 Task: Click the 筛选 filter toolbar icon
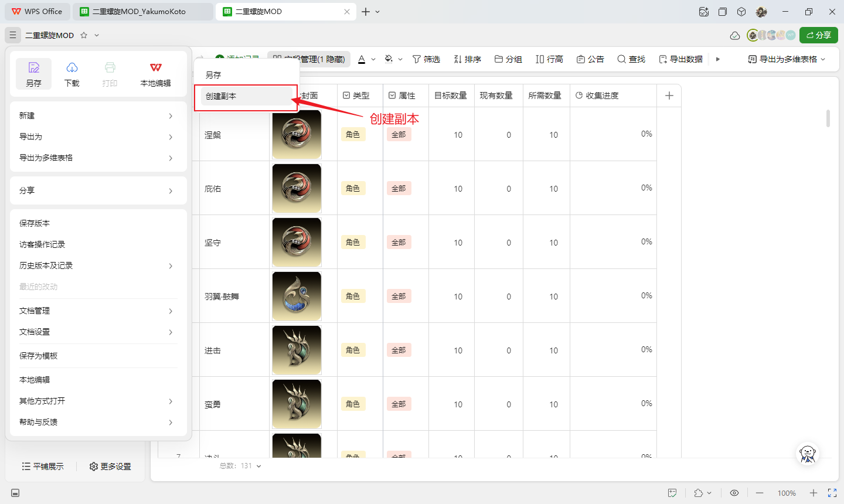pos(417,59)
